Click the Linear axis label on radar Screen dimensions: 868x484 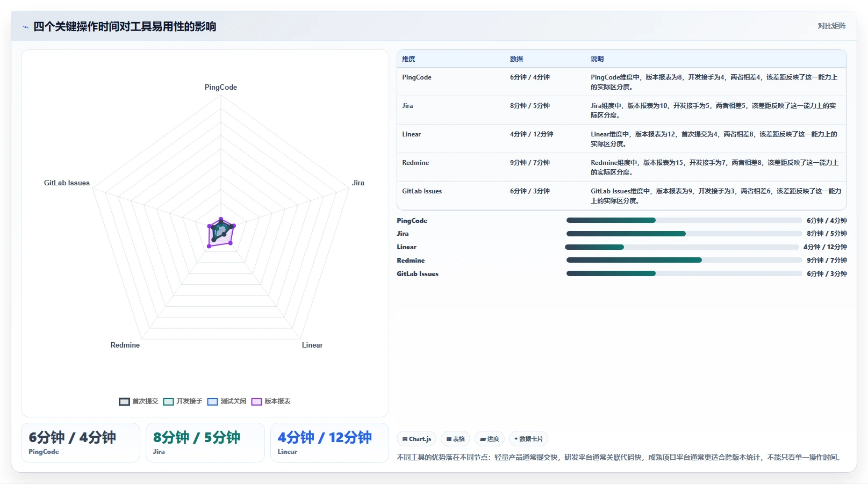pos(312,345)
